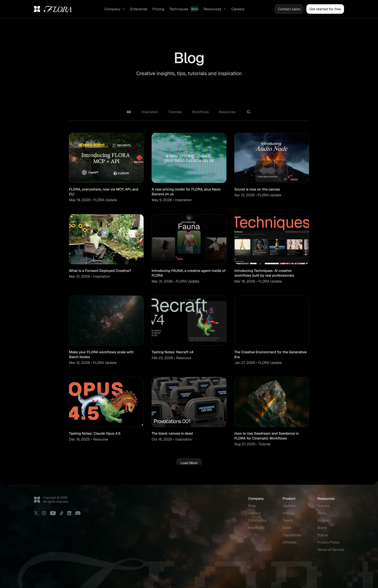Image resolution: width=378 pixels, height=588 pixels.
Task: Open the YouTube icon in the footer
Action: pos(53,513)
